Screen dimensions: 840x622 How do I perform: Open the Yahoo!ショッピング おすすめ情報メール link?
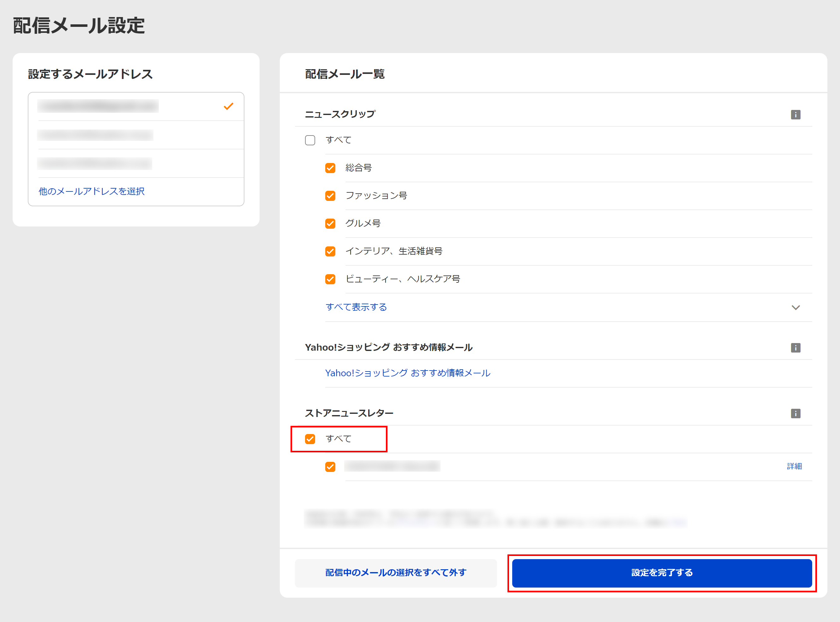408,373
